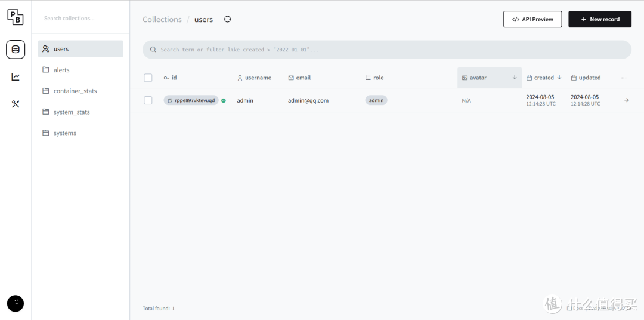Click the admin avatar icon at bottom-left
Viewport: 644px width, 320px height.
tap(16, 303)
